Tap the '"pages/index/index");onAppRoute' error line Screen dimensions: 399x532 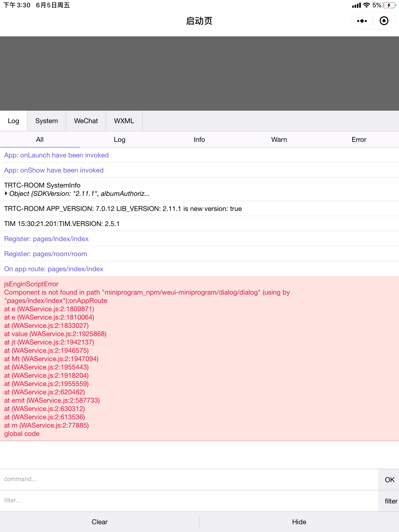56,301
